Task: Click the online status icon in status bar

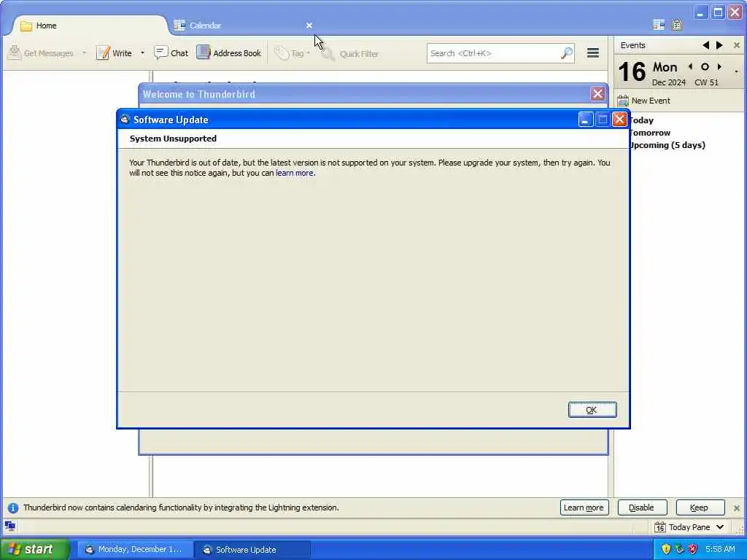Action: pyautogui.click(x=10, y=526)
